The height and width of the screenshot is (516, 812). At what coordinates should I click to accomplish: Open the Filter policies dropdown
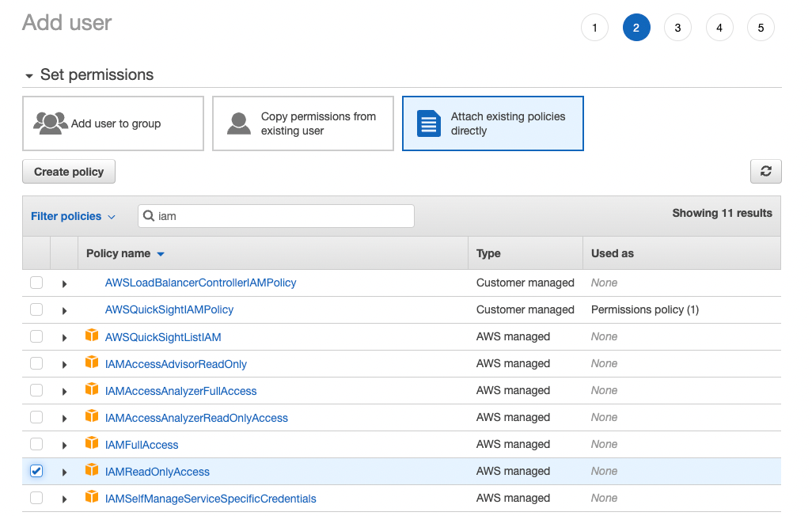(x=73, y=216)
